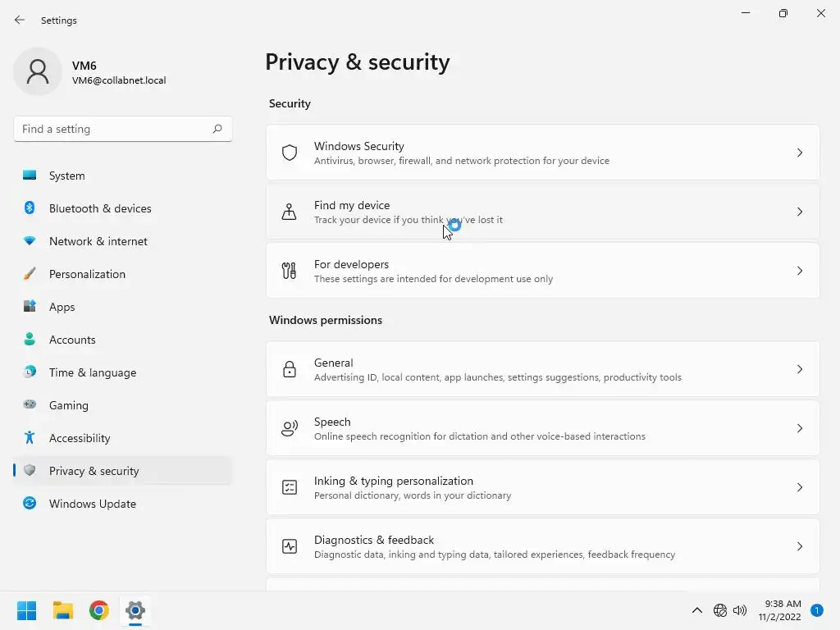This screenshot has height=630, width=840.
Task: Open the volume control in system tray
Action: (740, 610)
